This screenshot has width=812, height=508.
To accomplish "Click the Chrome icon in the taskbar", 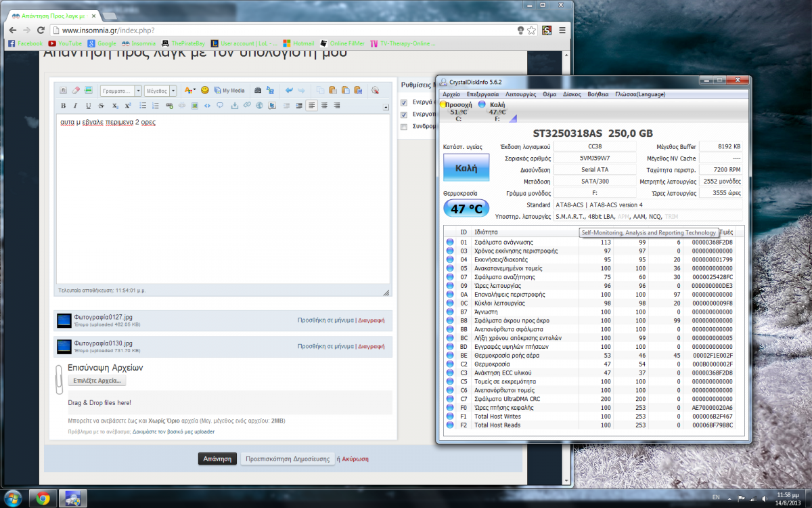I will (x=43, y=498).
